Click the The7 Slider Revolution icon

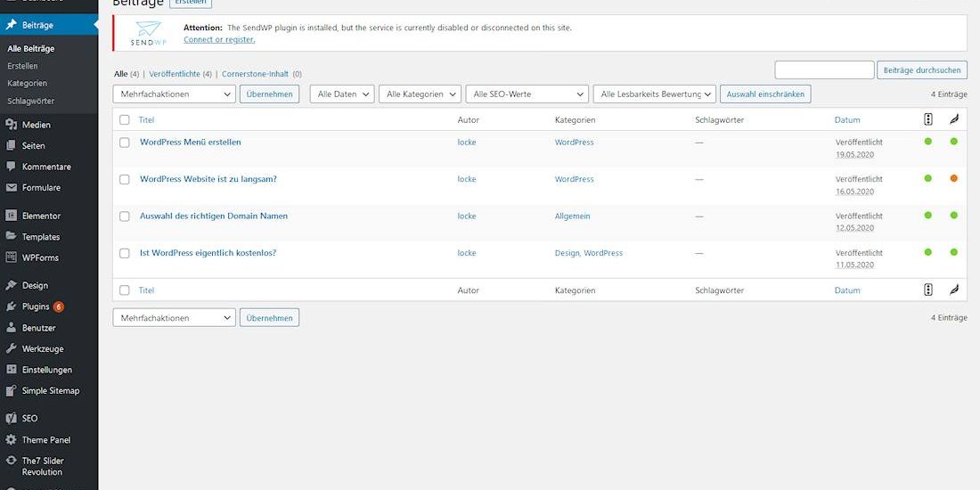tap(11, 461)
